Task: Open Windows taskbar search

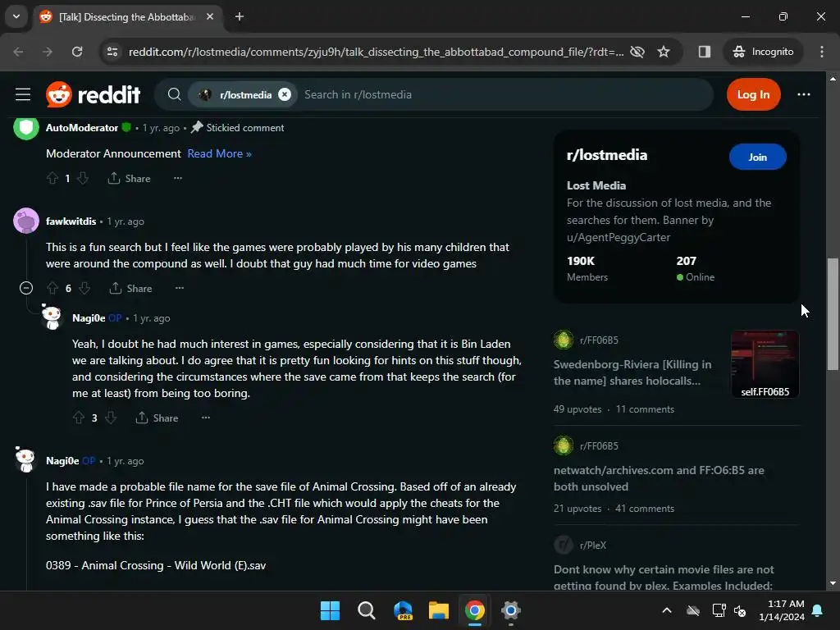Action: [x=367, y=610]
